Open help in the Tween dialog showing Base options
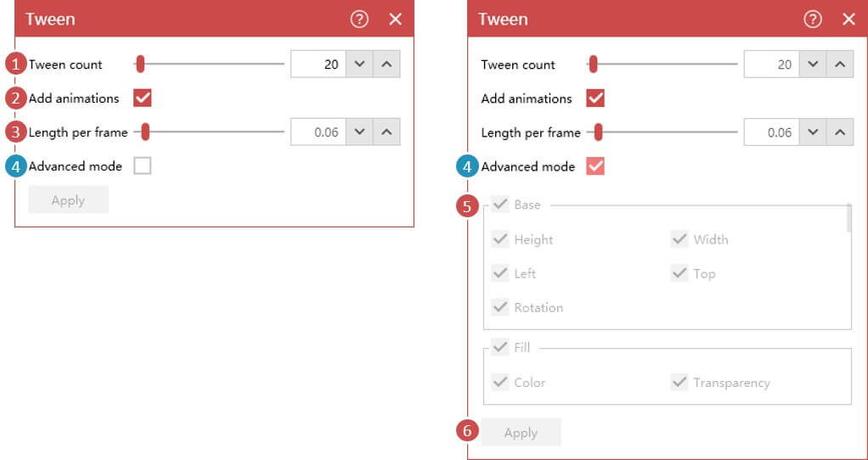Image resolution: width=868 pixels, height=460 pixels. [812, 20]
